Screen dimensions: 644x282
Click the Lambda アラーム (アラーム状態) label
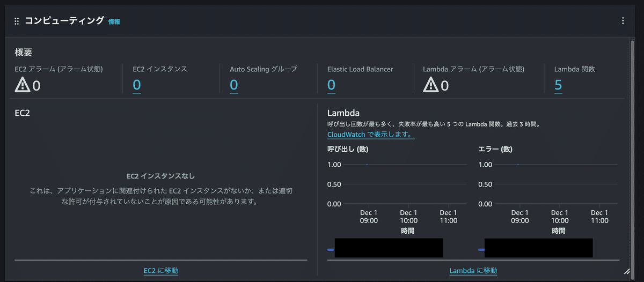point(474,69)
